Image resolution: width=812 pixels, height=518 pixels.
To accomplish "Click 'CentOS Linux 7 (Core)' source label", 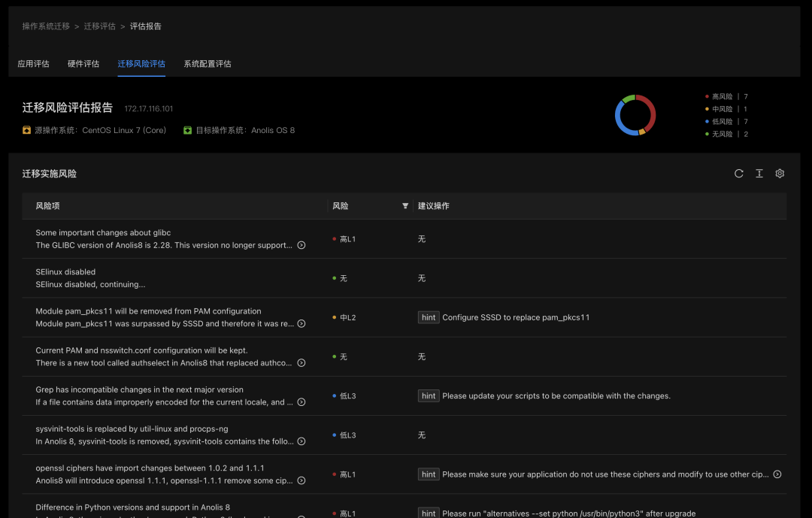I will point(124,130).
